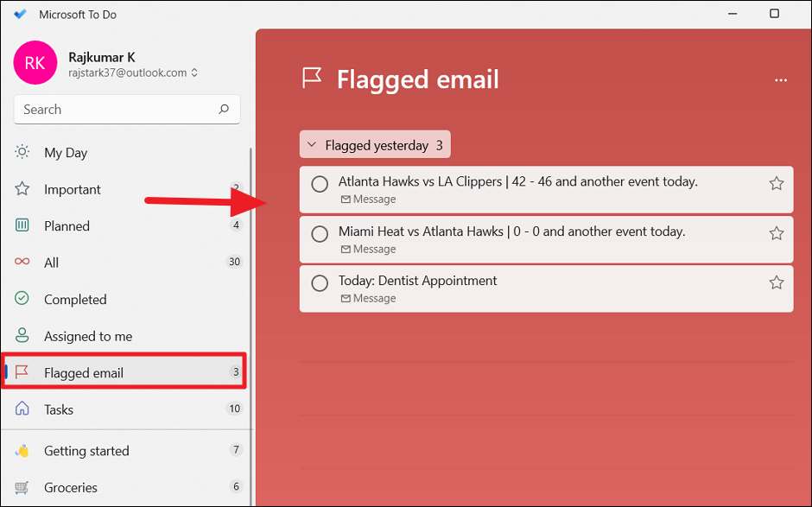This screenshot has height=507, width=812.
Task: Click the Message envelope icon under Atlanta Hawks vs LA Clippers
Action: (x=346, y=200)
